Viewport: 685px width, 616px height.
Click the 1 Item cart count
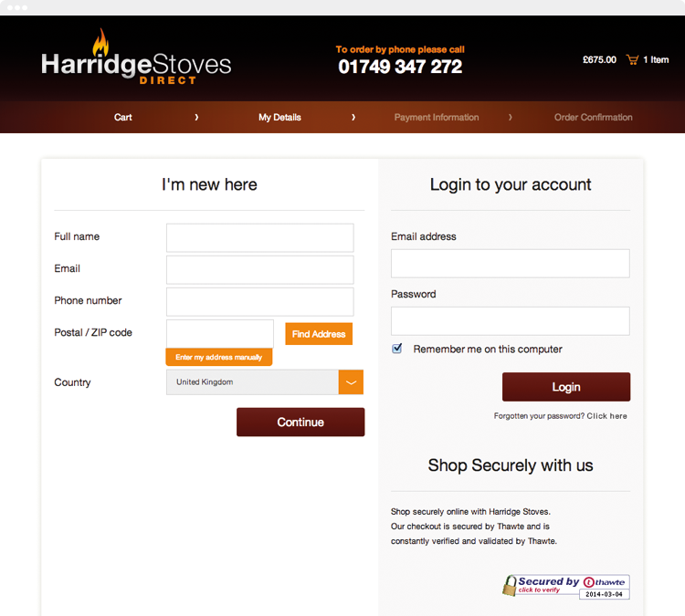[656, 60]
